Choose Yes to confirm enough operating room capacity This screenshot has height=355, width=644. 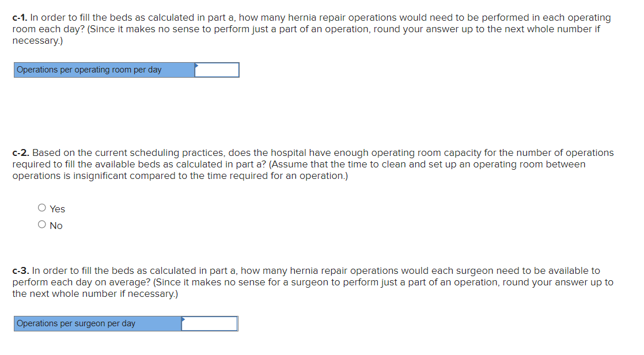(41, 207)
